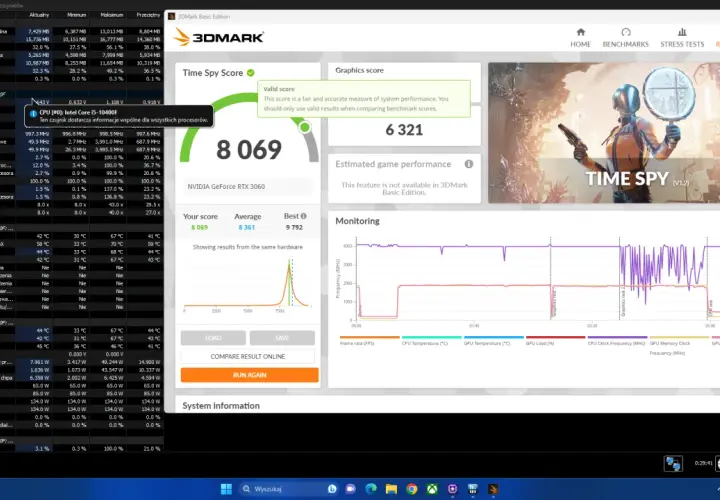This screenshot has height=500, width=720.
Task: Click the Graphics score heading
Action: point(359,70)
